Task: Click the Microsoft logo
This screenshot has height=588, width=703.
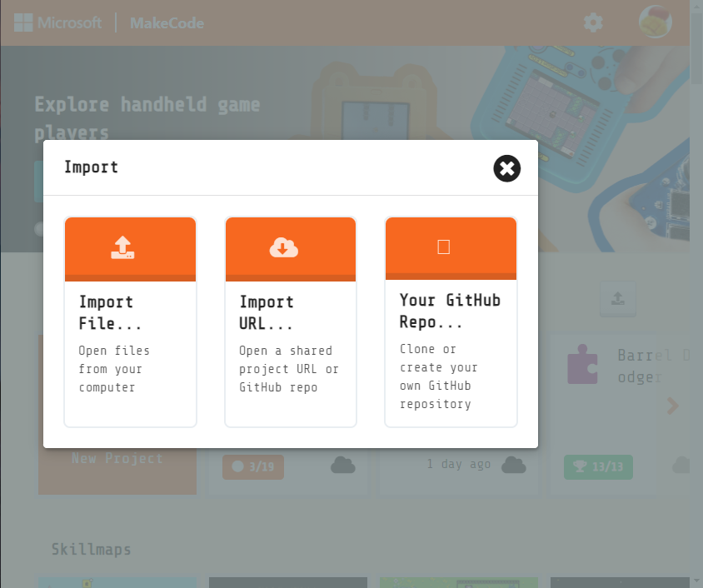Action: point(57,22)
